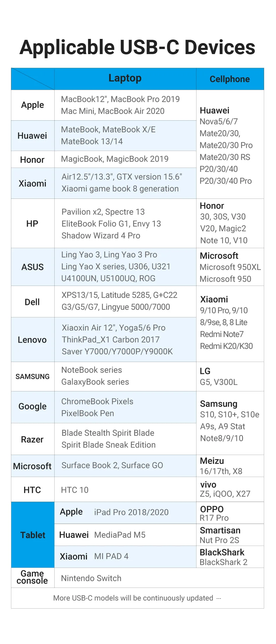Viewport: 276px width, 644px height.
Task: Select the MediaPad M5 entry
Action: click(120, 535)
